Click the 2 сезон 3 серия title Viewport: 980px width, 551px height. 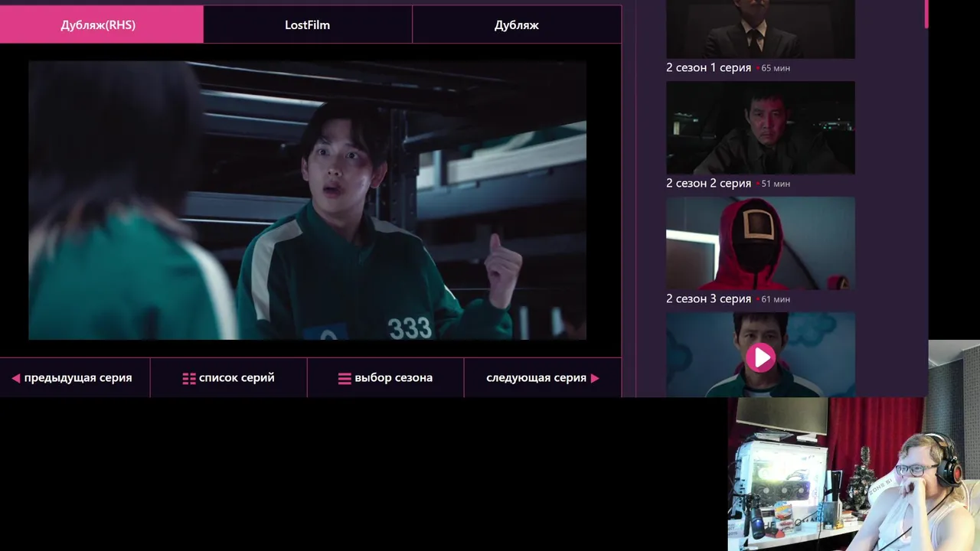tap(708, 298)
